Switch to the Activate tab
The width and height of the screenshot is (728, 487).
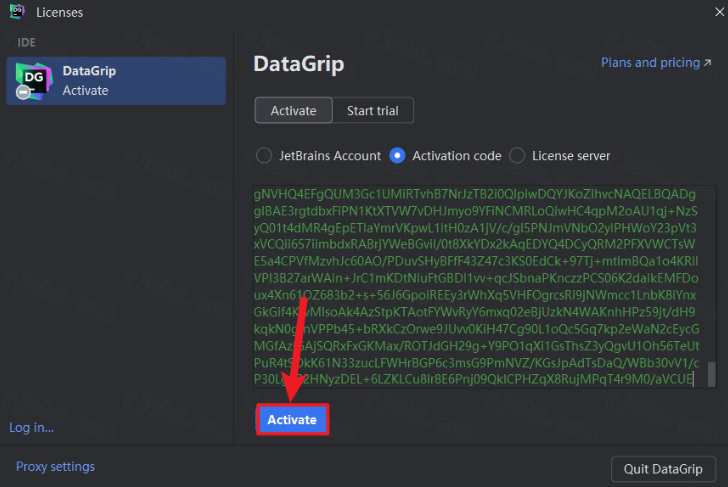(293, 110)
